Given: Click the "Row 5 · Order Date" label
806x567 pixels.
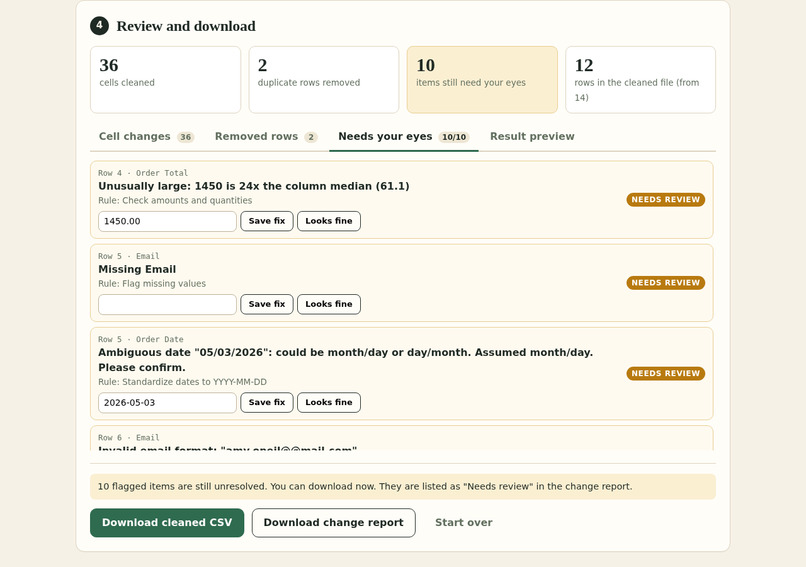Looking at the screenshot, I should point(141,340).
